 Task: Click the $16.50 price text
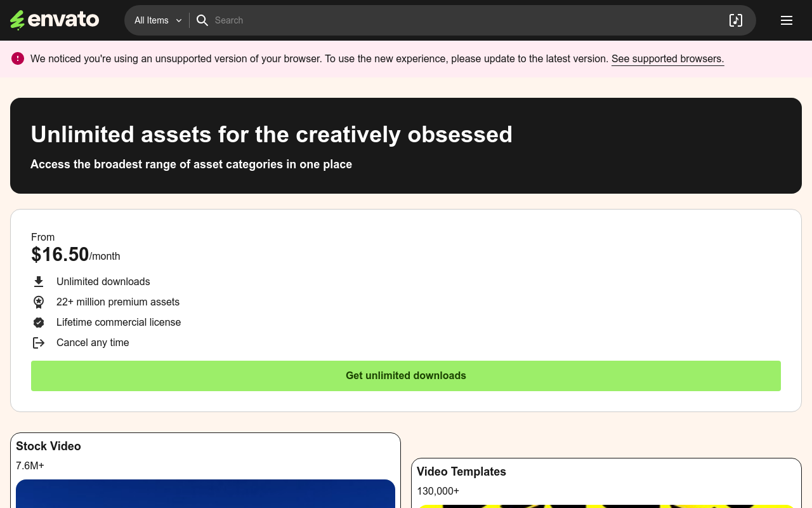60,255
